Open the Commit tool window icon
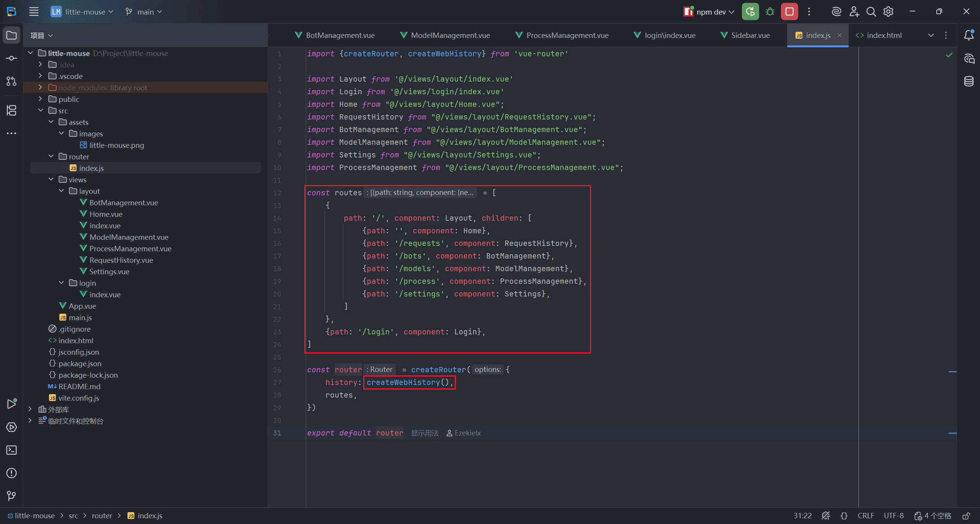This screenshot has height=524, width=980. click(11, 58)
